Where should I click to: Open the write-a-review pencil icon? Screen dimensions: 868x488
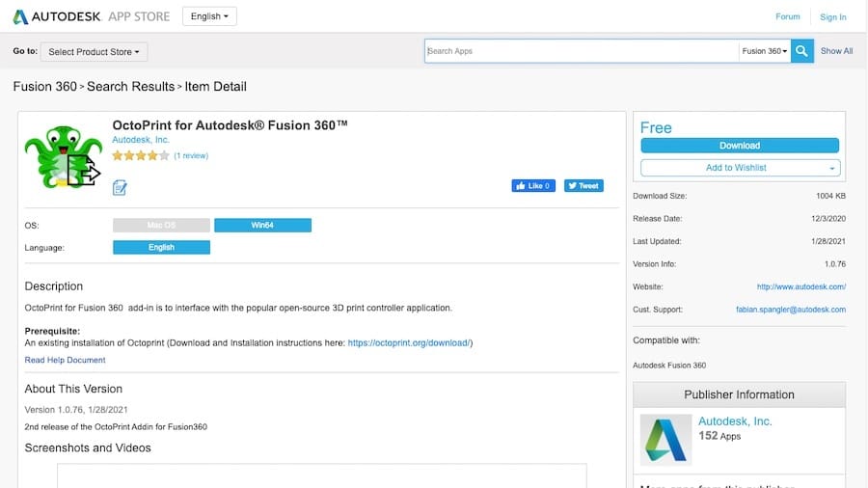(x=120, y=187)
